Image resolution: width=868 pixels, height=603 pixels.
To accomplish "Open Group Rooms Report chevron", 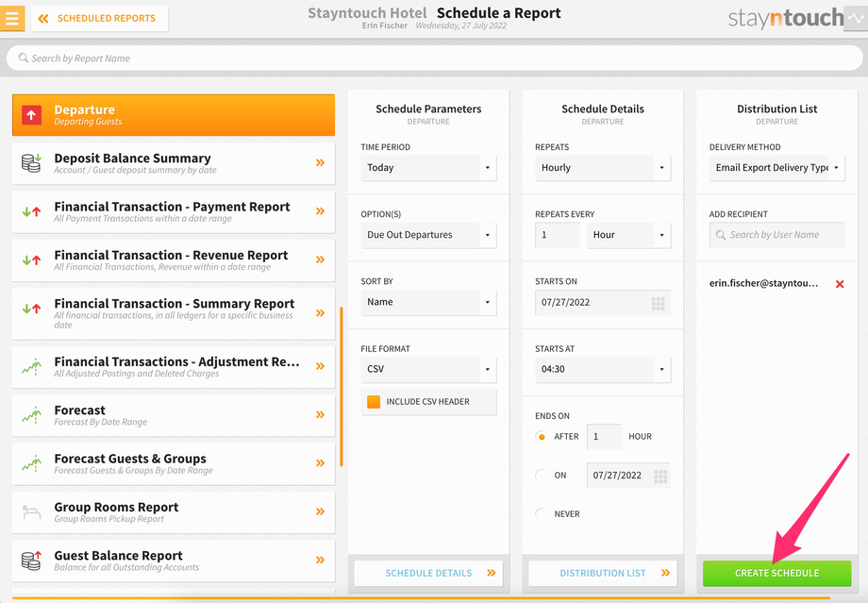I will [x=320, y=511].
